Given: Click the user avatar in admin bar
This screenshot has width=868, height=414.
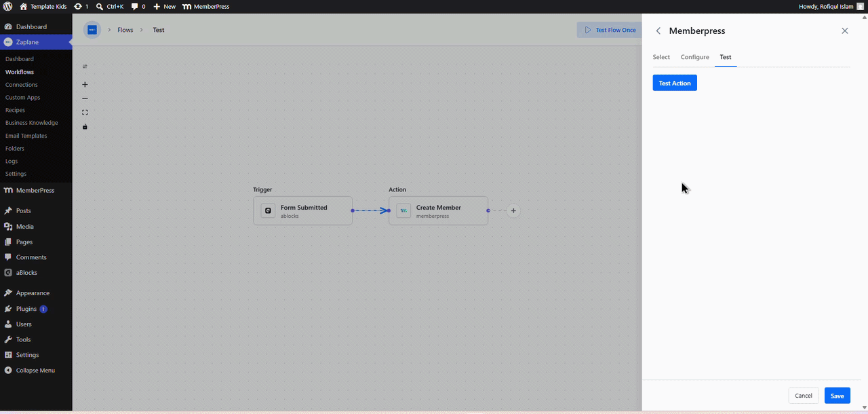Looking at the screenshot, I should coord(861,6).
